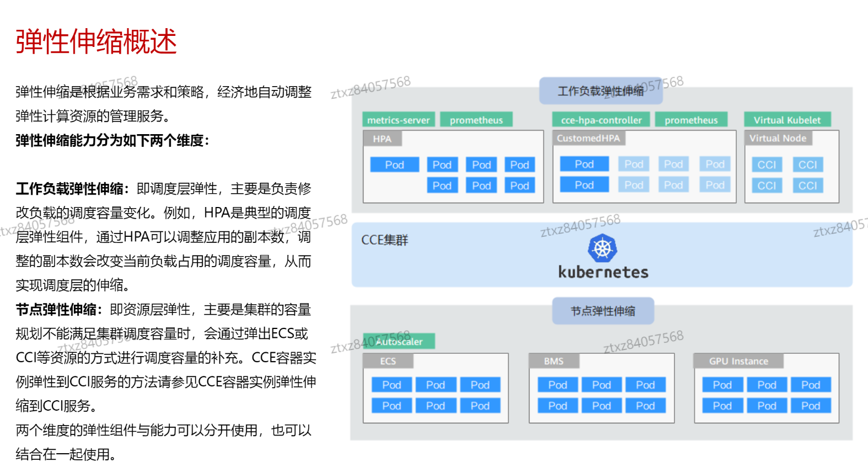Select the HPA box header
Image resolution: width=868 pixels, height=467 pixels.
click(x=382, y=139)
